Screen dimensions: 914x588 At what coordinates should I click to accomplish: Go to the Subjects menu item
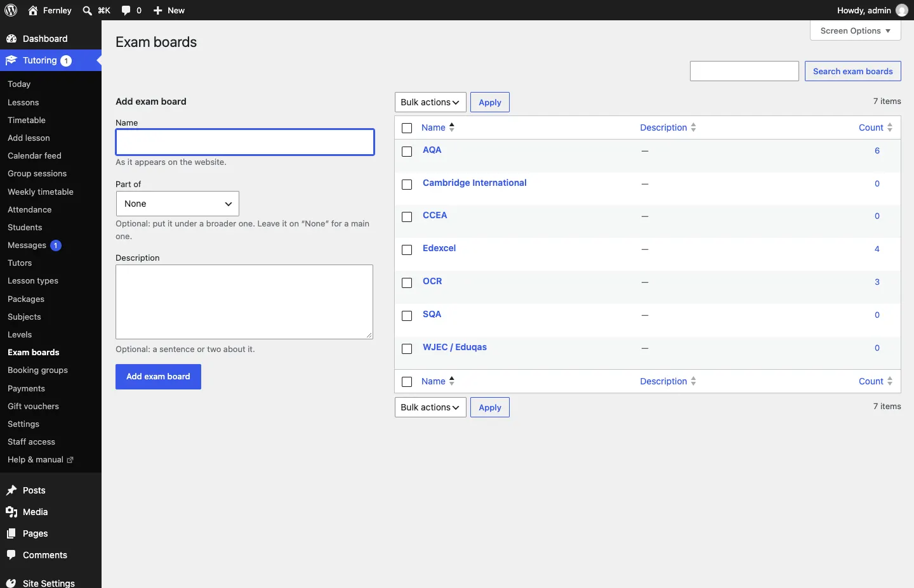tap(24, 317)
